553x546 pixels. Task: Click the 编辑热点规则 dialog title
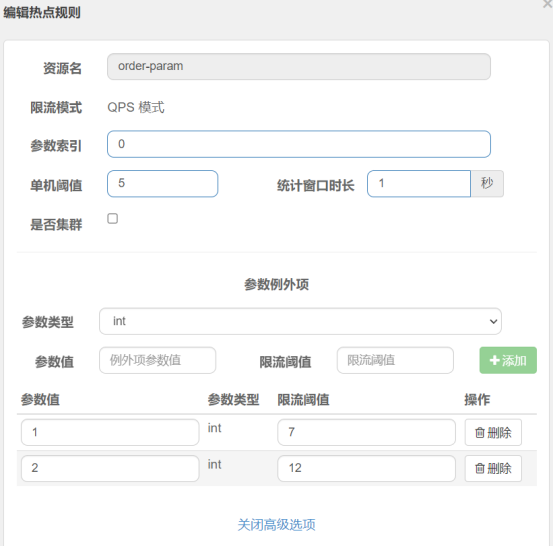pos(42,13)
